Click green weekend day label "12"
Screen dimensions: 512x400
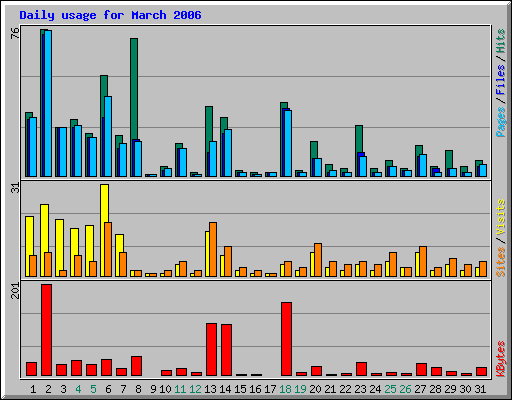click(x=195, y=389)
